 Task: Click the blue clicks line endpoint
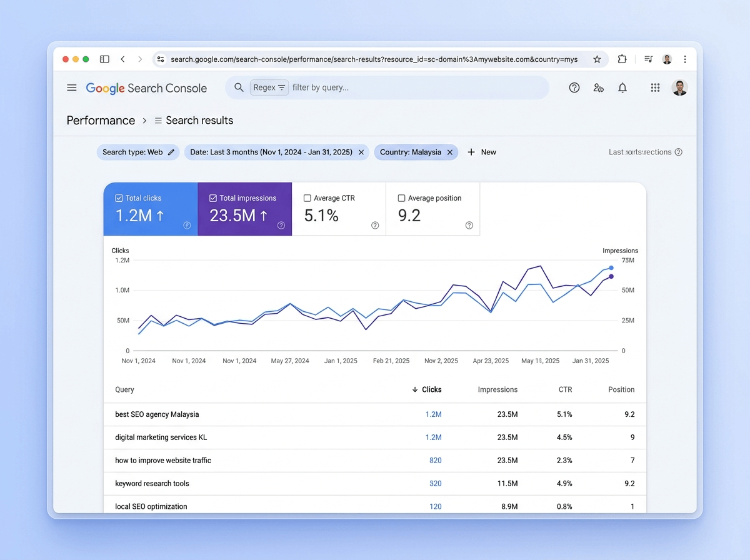611,267
